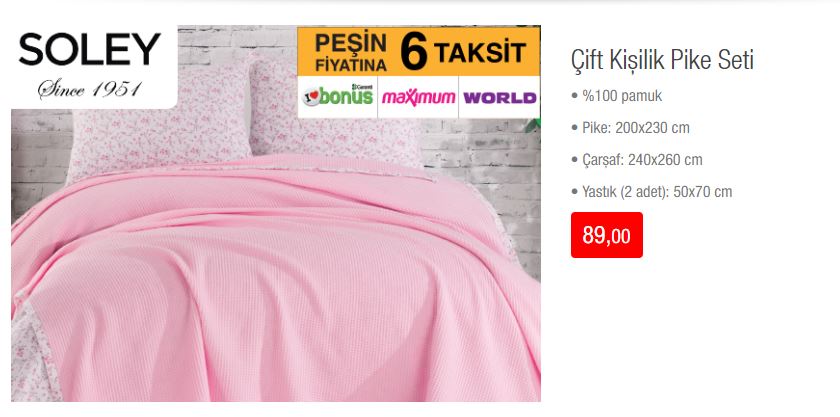Click the red 89,00 price badge

tap(606, 235)
